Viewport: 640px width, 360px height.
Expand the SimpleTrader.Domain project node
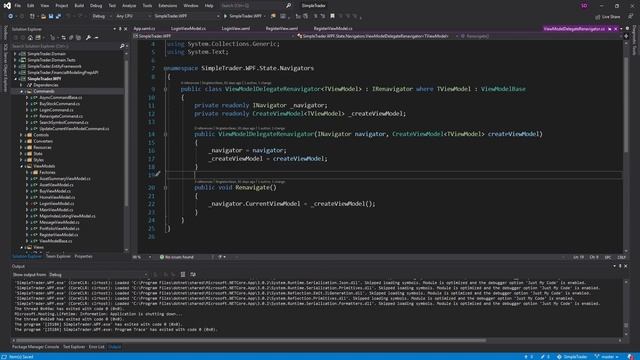15,54
